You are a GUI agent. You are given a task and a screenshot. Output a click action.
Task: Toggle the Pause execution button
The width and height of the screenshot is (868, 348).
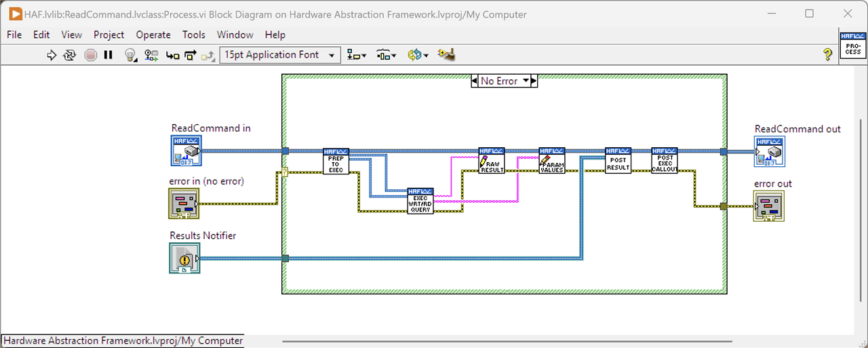(x=108, y=56)
